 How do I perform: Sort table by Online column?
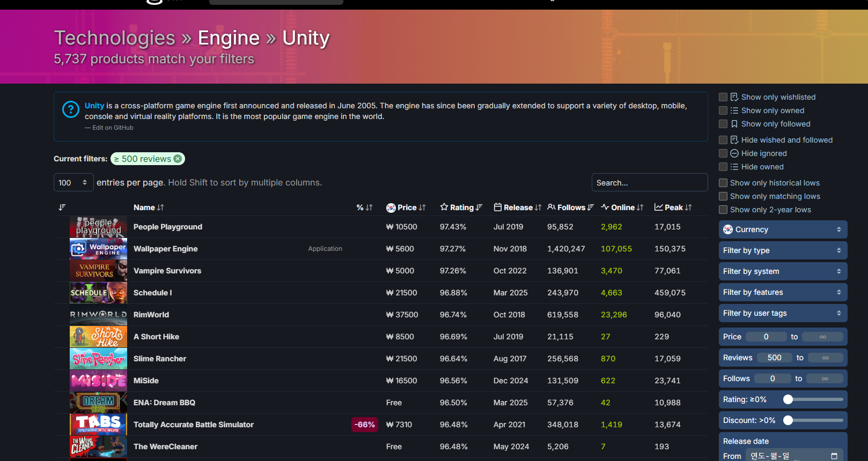pyautogui.click(x=622, y=207)
